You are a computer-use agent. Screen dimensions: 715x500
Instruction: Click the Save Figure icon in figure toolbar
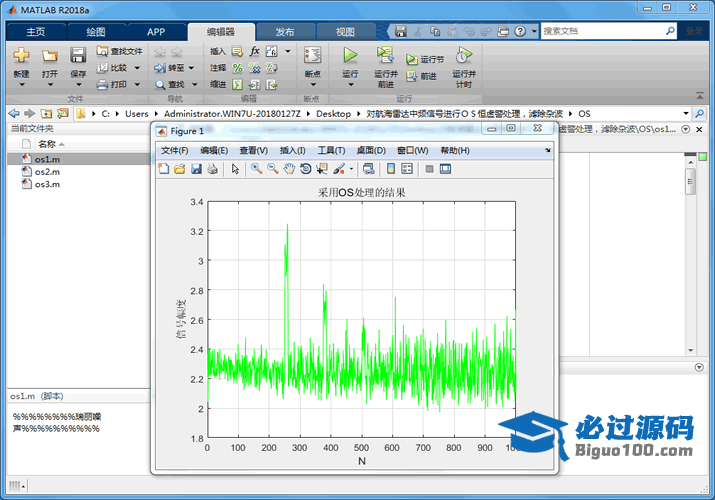pyautogui.click(x=196, y=169)
